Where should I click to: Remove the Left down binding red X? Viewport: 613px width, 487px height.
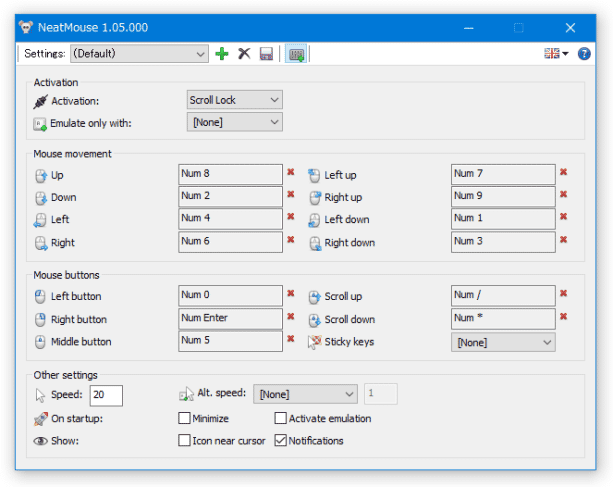click(x=563, y=217)
